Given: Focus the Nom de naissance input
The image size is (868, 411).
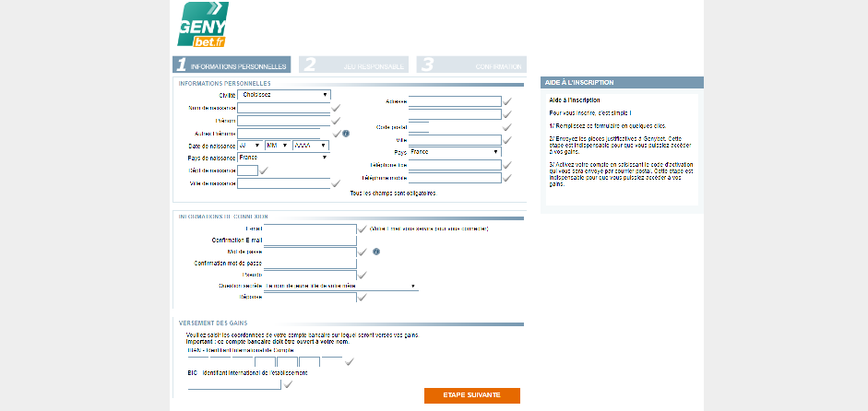Looking at the screenshot, I should (x=284, y=108).
